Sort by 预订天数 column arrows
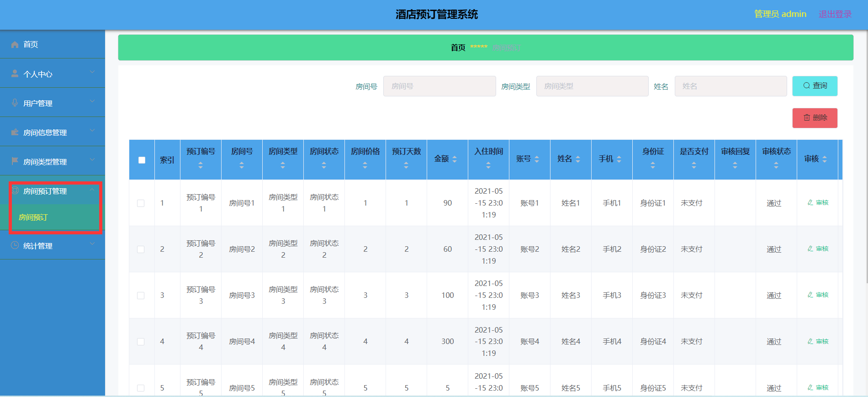The image size is (868, 397). point(406,165)
